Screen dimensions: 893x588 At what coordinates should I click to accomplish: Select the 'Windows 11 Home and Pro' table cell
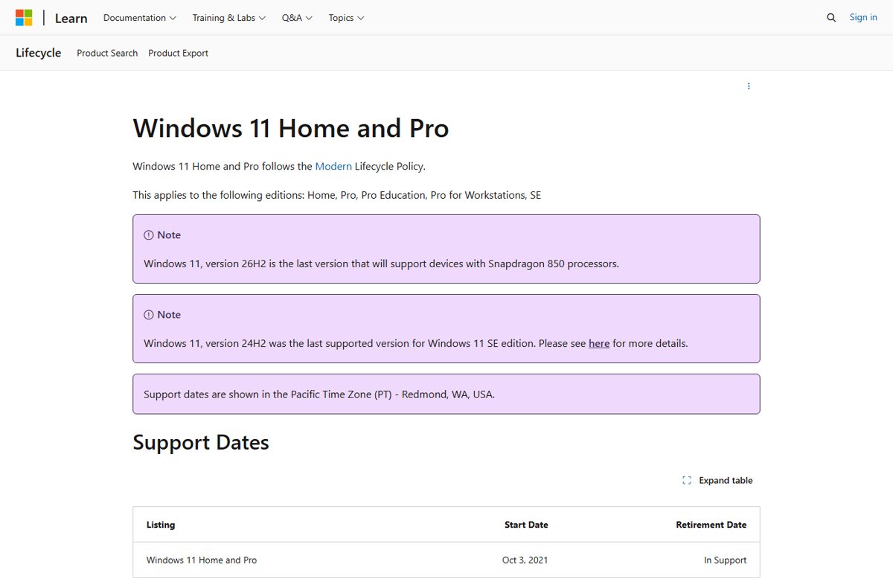click(202, 560)
